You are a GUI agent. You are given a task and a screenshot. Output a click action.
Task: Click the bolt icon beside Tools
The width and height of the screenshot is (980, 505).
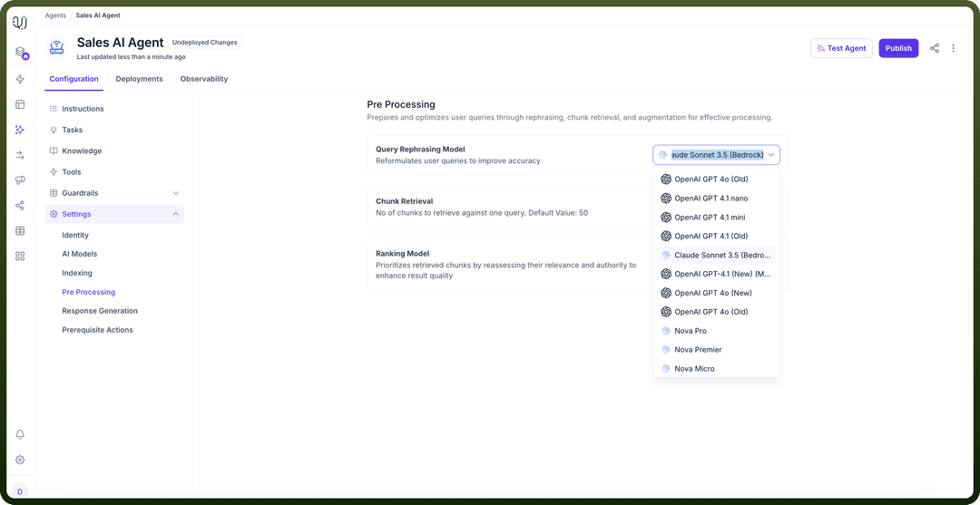coord(54,171)
